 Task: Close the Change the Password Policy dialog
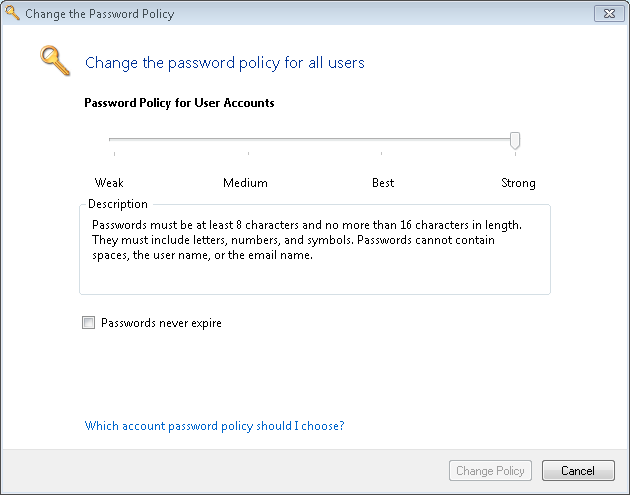(x=606, y=14)
